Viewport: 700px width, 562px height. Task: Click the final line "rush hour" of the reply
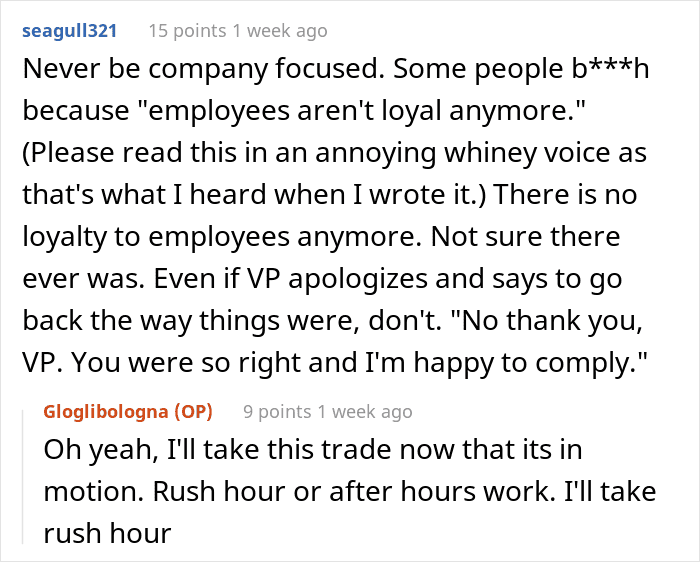pos(107,532)
